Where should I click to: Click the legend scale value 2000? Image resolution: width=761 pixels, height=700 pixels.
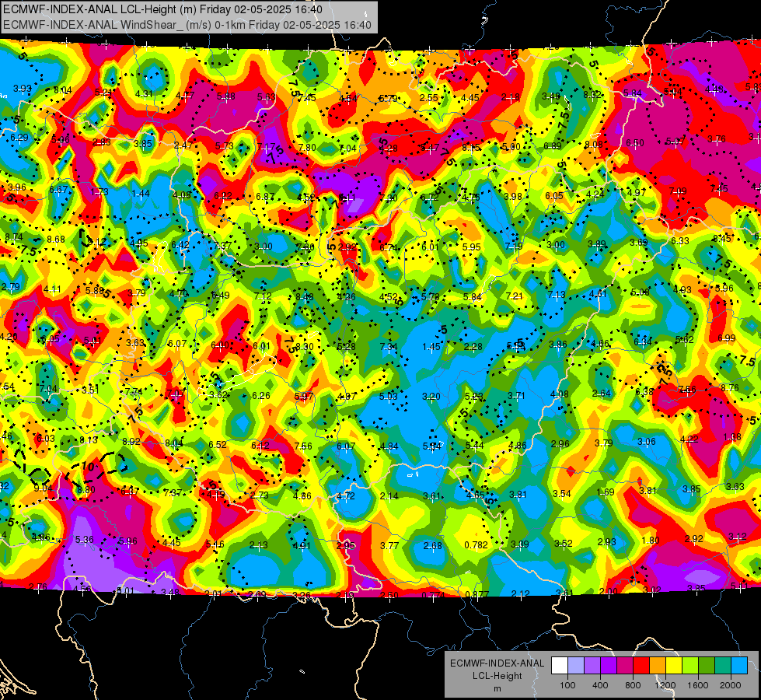tap(731, 685)
